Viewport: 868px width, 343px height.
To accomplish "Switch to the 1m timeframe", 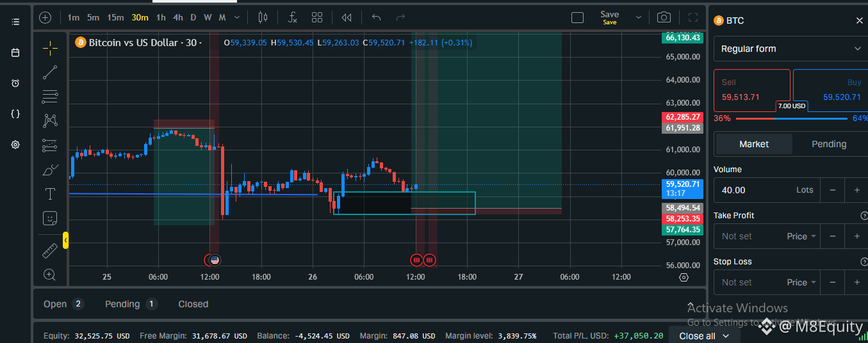I will 73,17.
